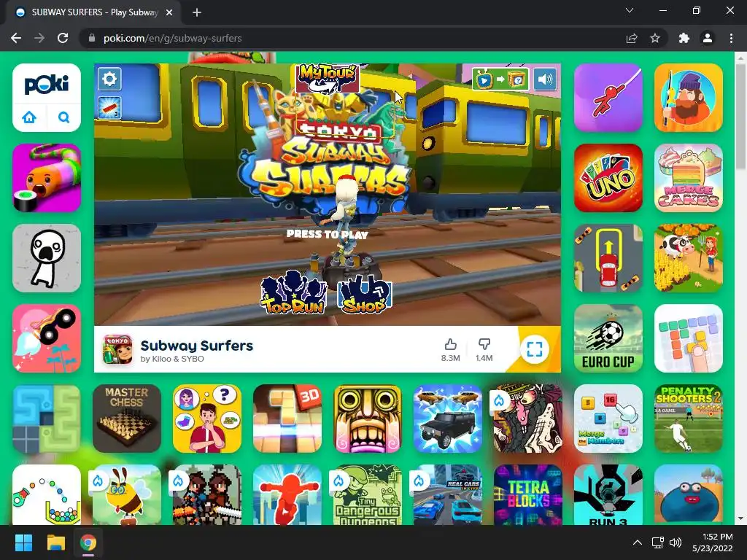The height and width of the screenshot is (560, 747).
Task: Open the Windows Start menu
Action: pos(23,542)
